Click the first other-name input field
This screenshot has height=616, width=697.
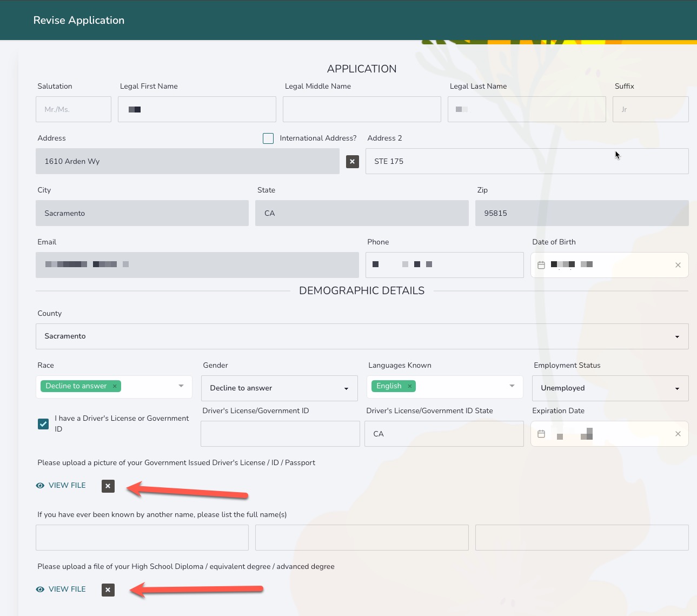click(142, 538)
